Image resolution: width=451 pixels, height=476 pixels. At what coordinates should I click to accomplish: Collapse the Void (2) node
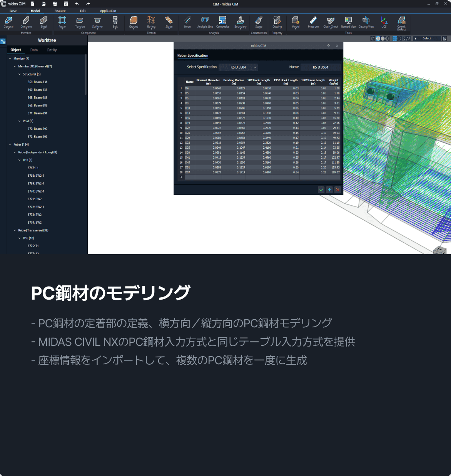click(x=19, y=121)
